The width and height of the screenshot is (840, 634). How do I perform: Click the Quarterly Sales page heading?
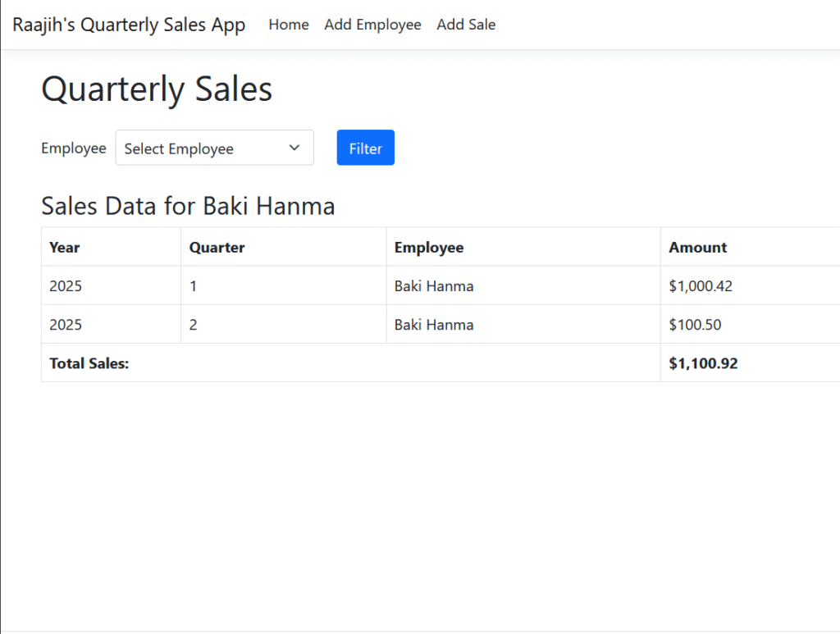point(157,89)
